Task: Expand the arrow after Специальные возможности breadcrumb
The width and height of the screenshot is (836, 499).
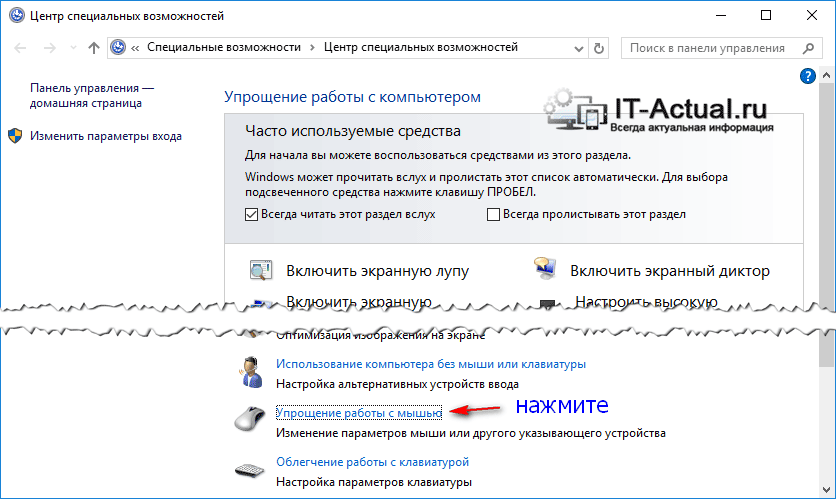Action: click(312, 48)
